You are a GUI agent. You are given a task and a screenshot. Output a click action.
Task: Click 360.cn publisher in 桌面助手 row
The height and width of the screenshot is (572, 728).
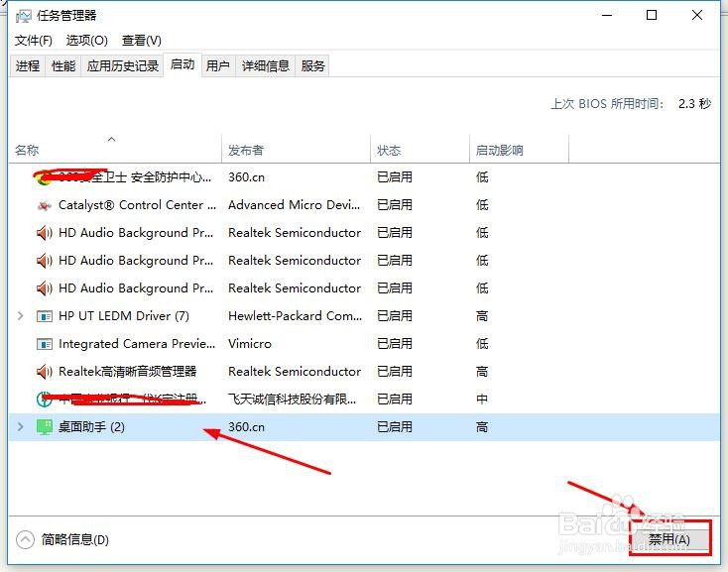[246, 427]
